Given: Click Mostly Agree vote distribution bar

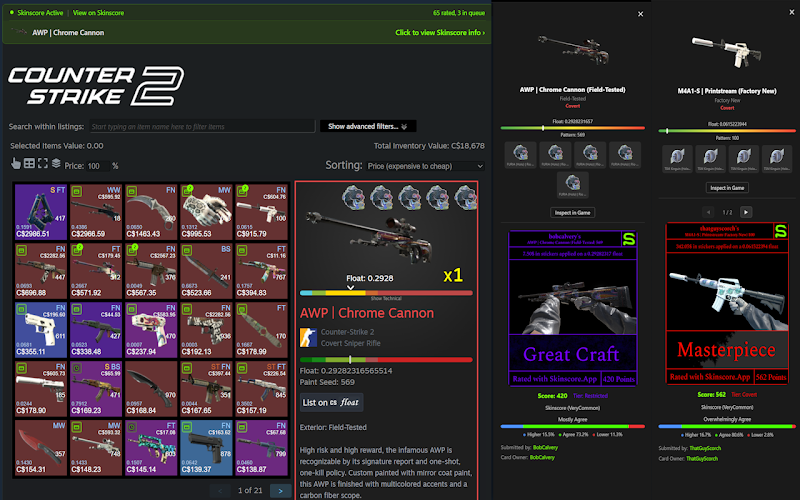Looking at the screenshot, I should (x=572, y=426).
